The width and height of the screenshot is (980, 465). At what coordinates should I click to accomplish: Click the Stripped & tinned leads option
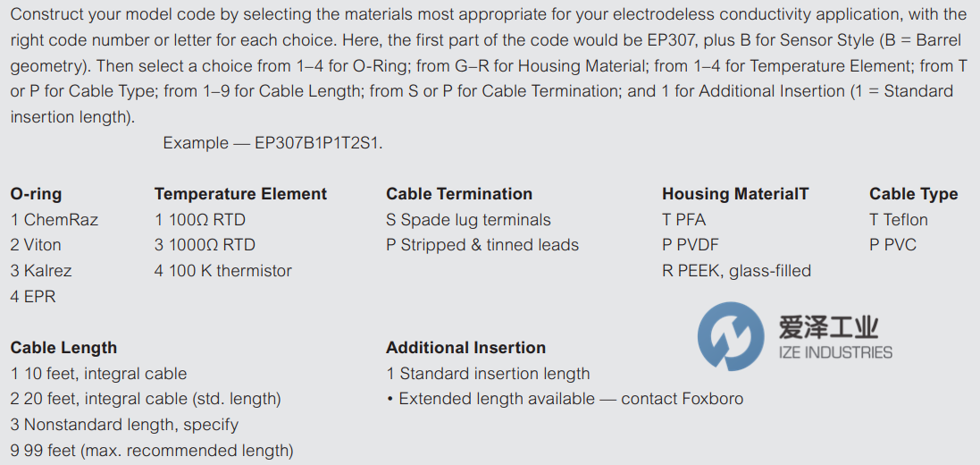click(482, 245)
